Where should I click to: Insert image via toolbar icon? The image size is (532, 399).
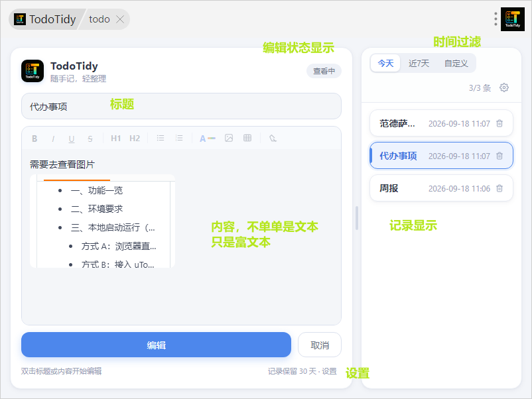(229, 138)
